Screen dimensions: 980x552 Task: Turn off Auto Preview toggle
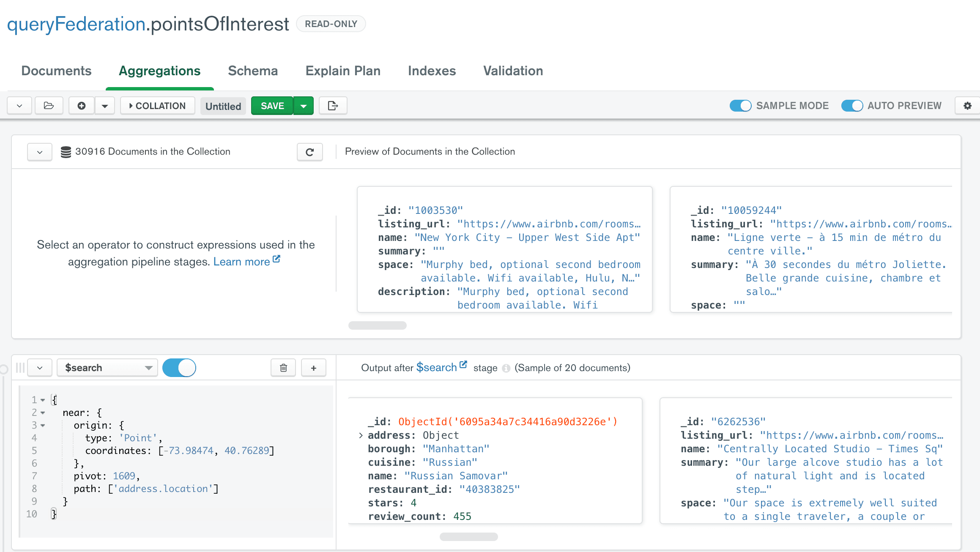pos(852,106)
